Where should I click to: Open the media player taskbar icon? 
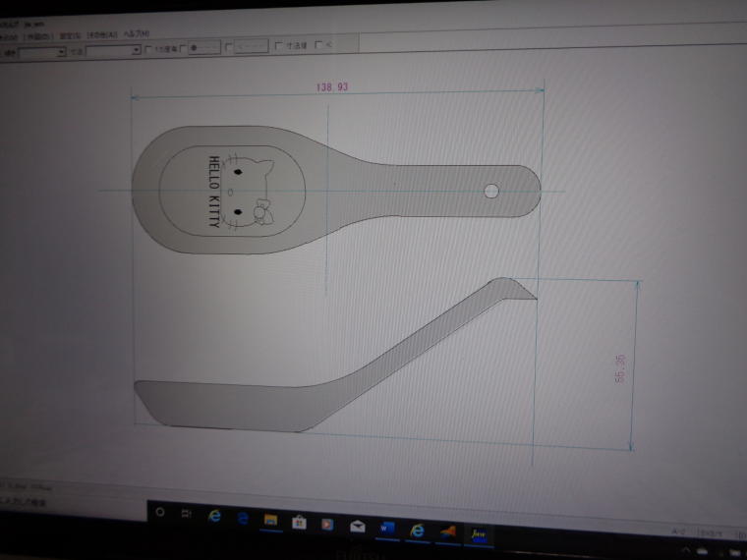pos(327,525)
